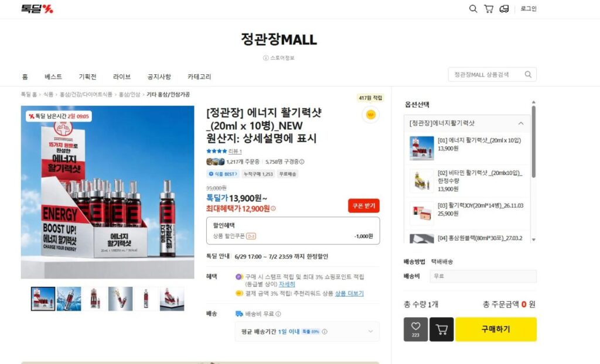Click info icon next to 배송비 무료
Viewport: 600px width, 364px height.
pos(278,314)
